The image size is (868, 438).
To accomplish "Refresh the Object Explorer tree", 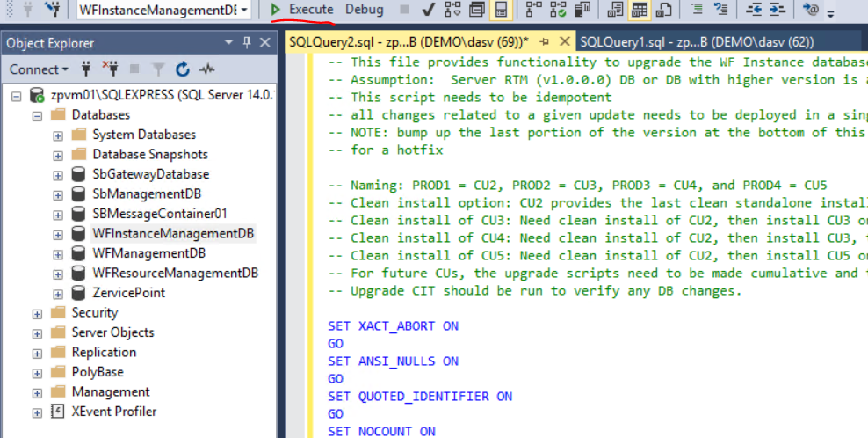I will tap(183, 69).
